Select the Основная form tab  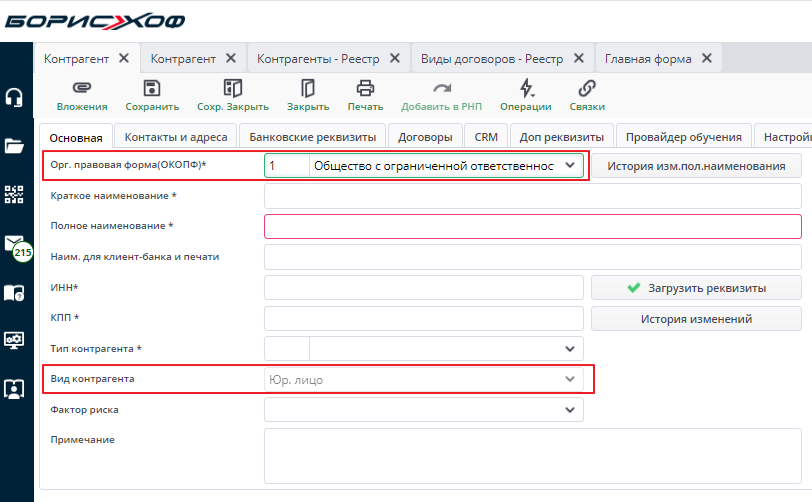click(x=76, y=138)
